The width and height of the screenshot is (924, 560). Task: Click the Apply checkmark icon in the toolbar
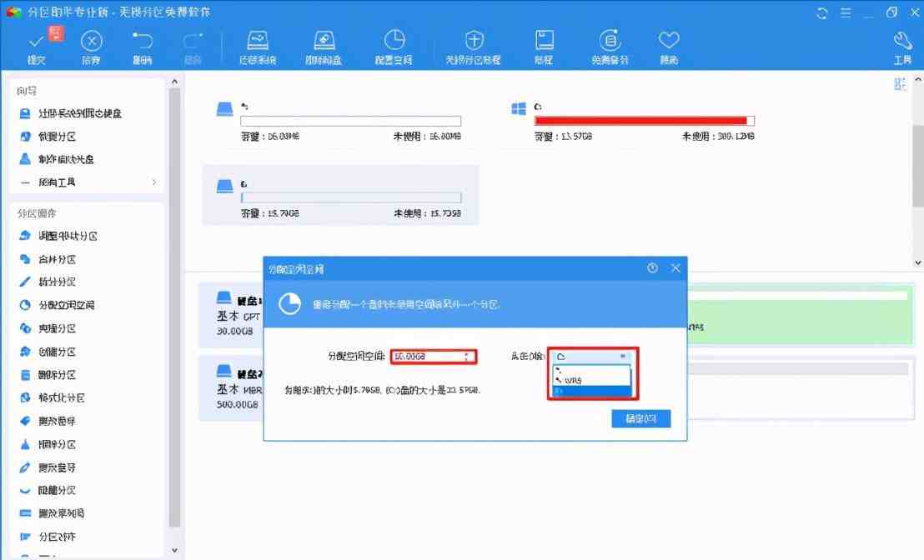pos(37,42)
